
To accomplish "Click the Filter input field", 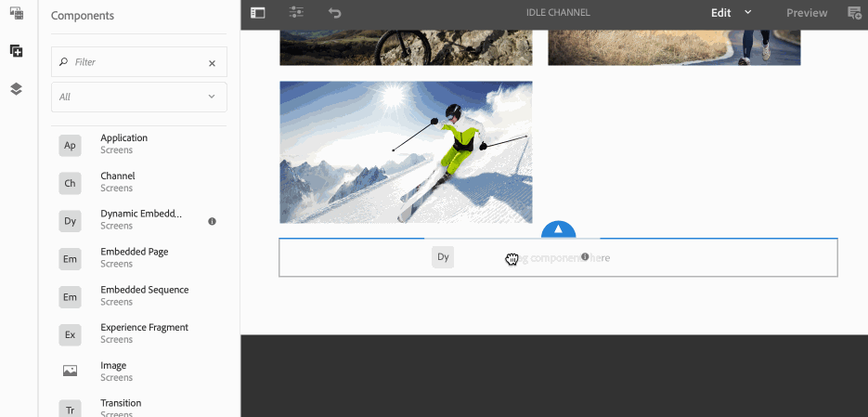I will coord(139,62).
